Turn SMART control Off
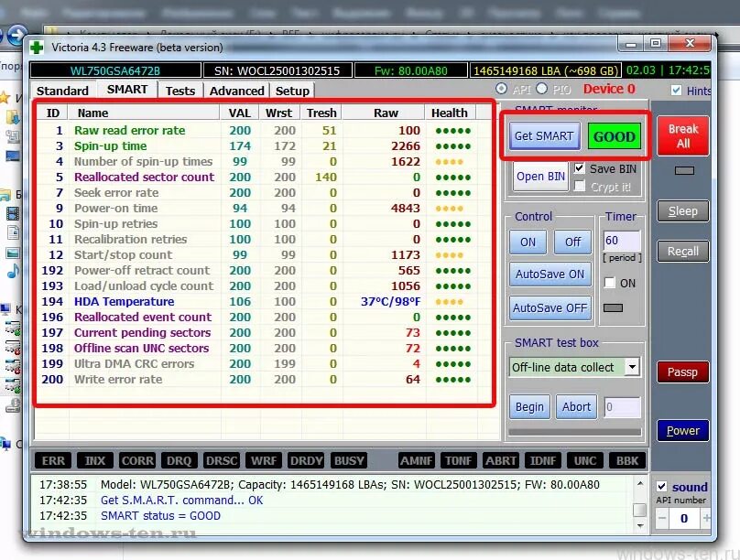 tap(572, 242)
